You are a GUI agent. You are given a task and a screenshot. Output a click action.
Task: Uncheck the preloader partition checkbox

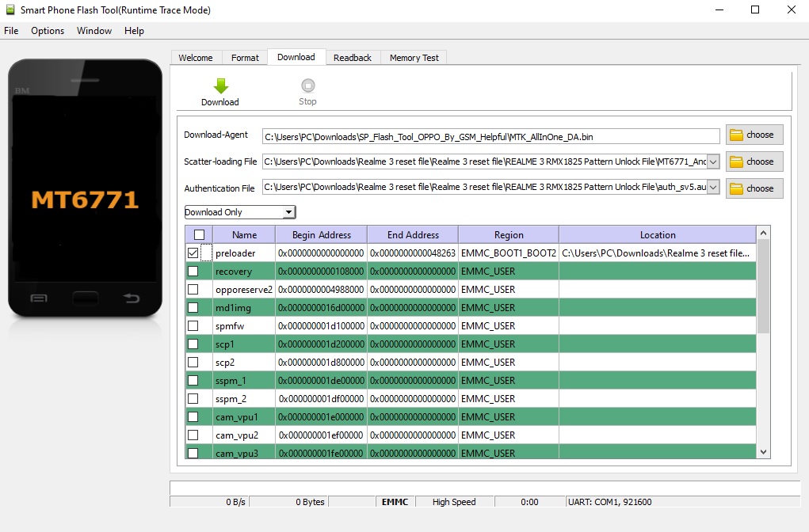193,253
